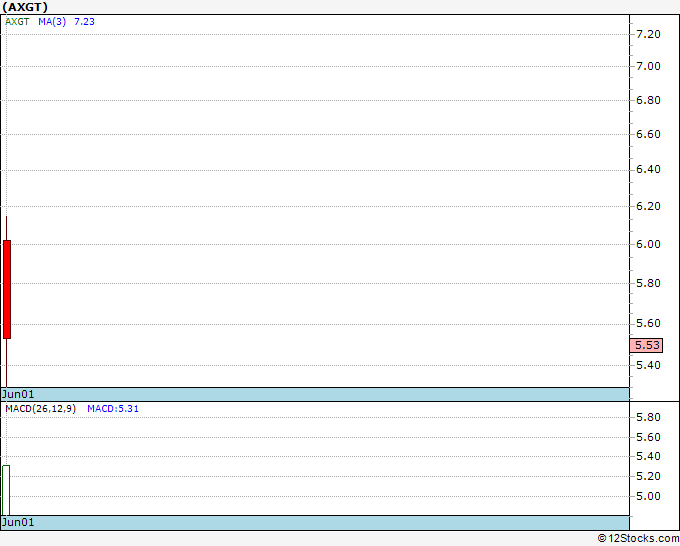Click the Jun01 date under price chart
680x546 pixels.
click(x=18, y=394)
